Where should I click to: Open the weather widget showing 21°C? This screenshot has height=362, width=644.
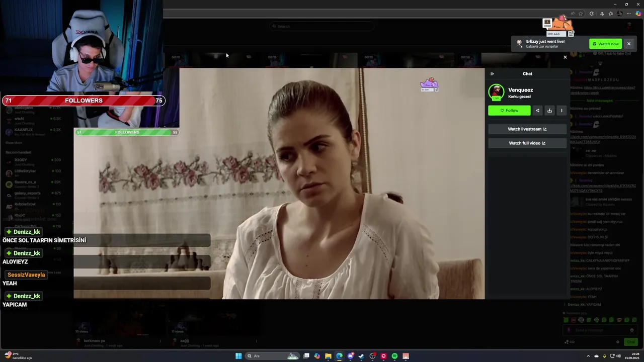(18, 356)
